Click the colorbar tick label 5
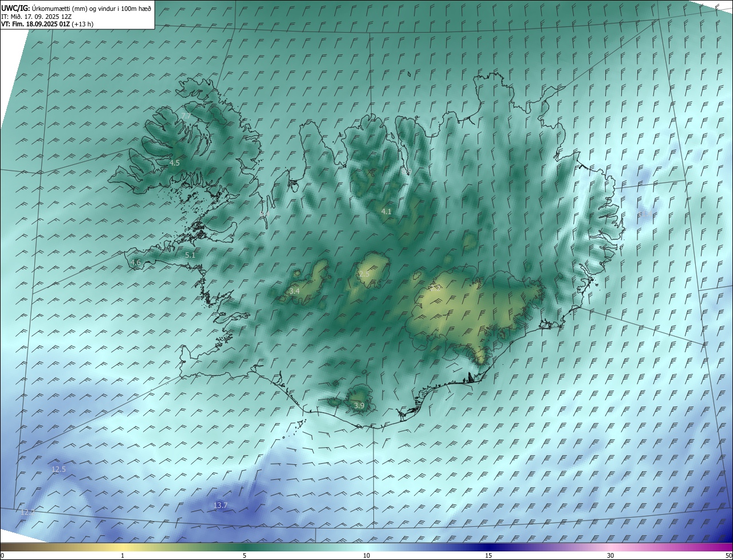 pos(245,556)
